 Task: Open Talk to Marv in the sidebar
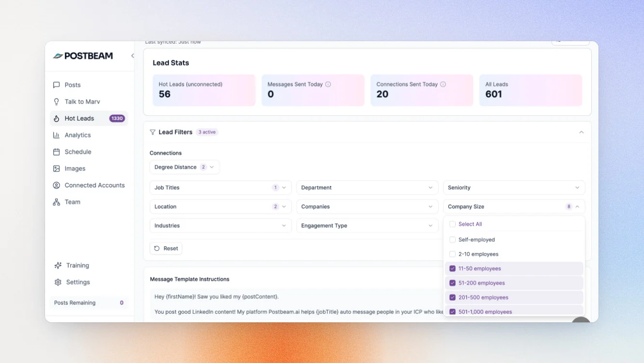tap(89, 102)
